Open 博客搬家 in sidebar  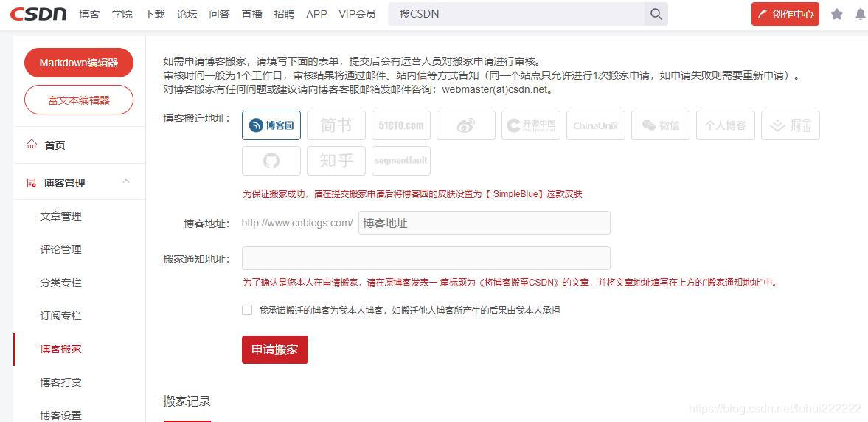point(61,350)
